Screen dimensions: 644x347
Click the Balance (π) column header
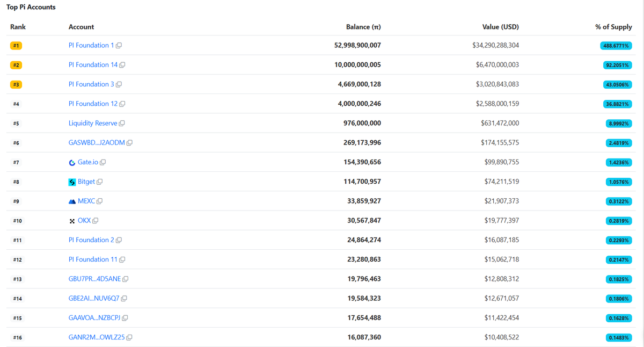point(363,27)
